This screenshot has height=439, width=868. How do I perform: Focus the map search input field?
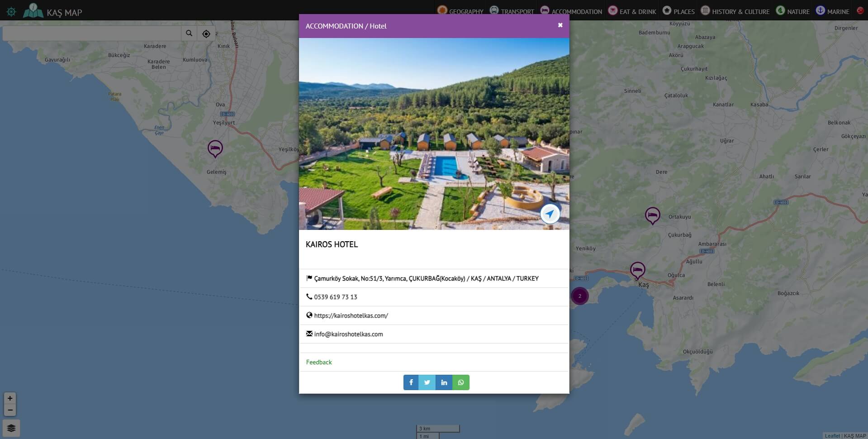point(92,33)
